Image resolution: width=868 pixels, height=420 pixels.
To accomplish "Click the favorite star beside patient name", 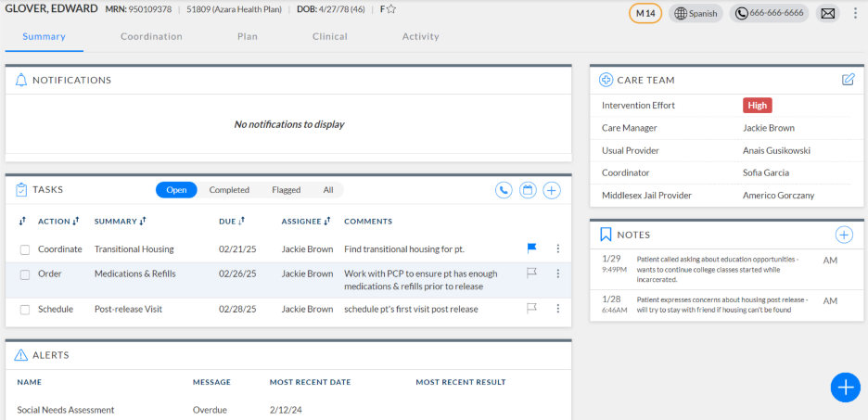I will (391, 9).
